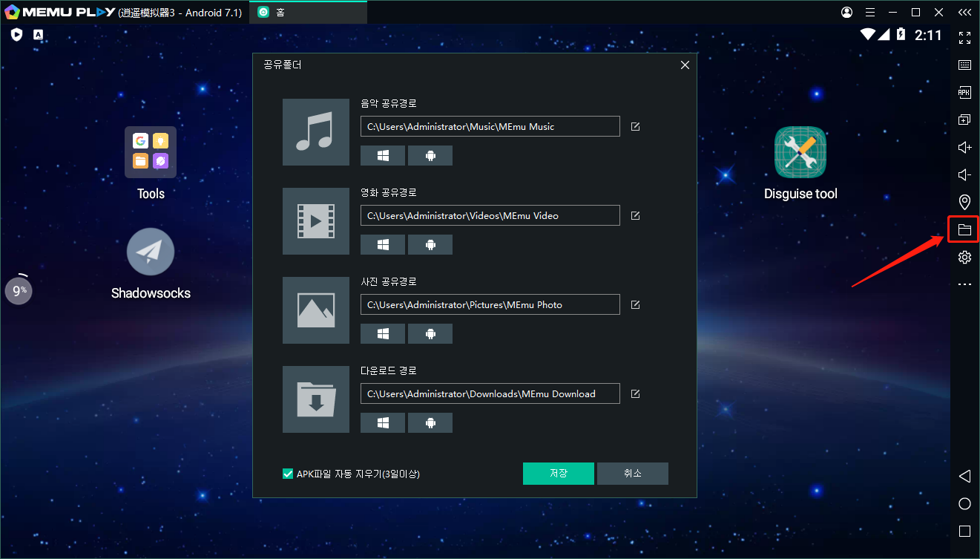
Task: Open Windows folder for the music path
Action: point(382,155)
